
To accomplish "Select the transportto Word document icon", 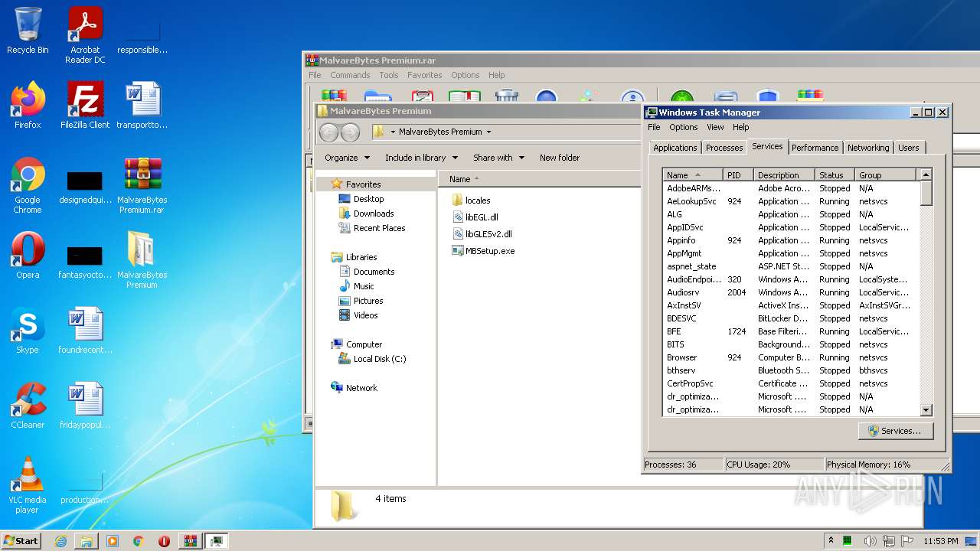I will (142, 105).
